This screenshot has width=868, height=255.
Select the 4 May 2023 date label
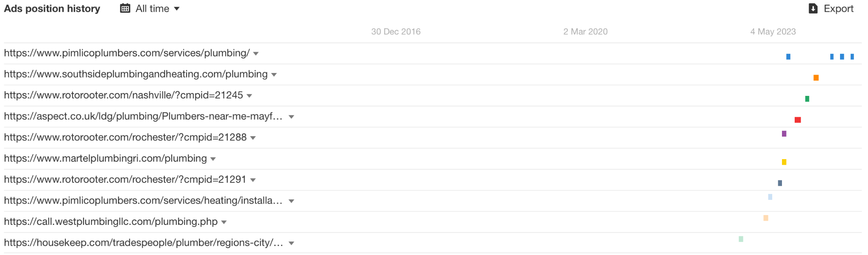(x=773, y=31)
